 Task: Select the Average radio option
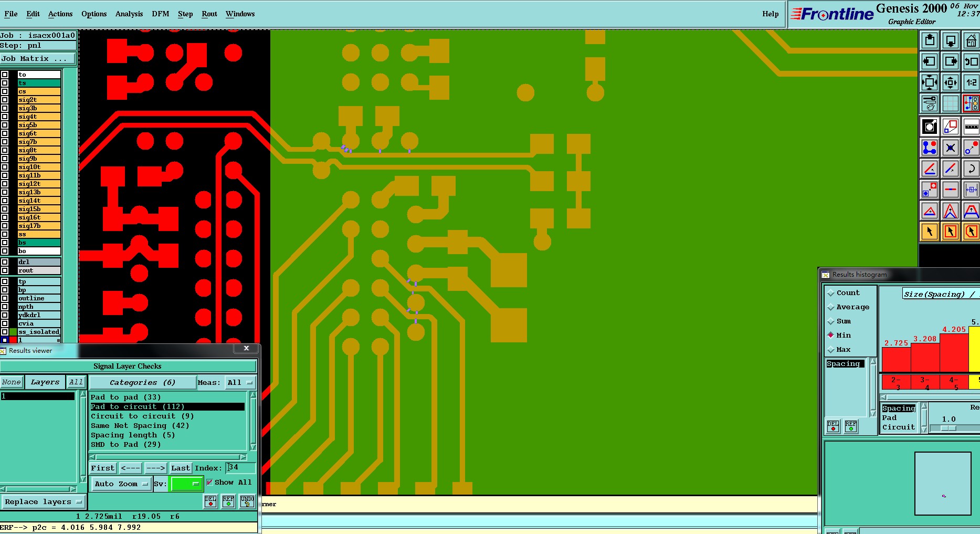[x=831, y=307]
